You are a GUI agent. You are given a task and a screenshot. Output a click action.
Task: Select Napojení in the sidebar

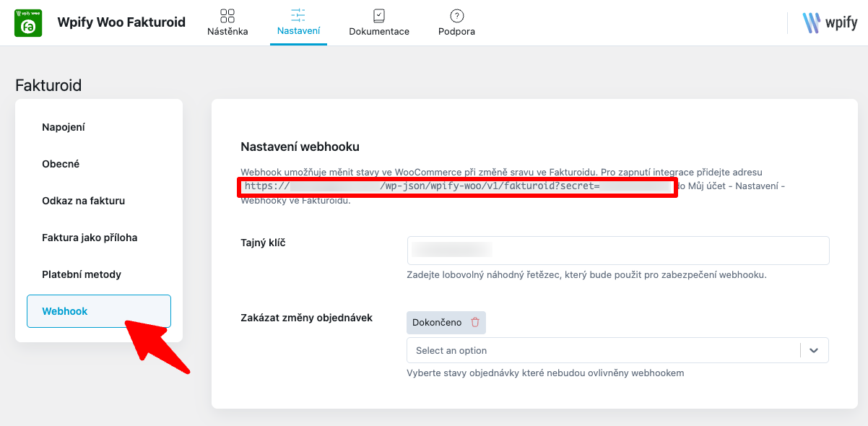point(64,126)
